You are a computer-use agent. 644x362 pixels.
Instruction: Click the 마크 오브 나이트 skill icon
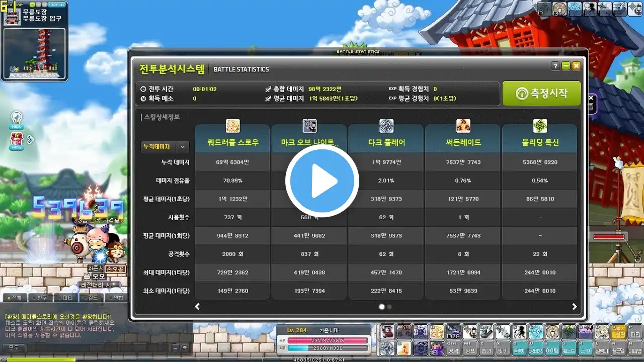pos(309,126)
